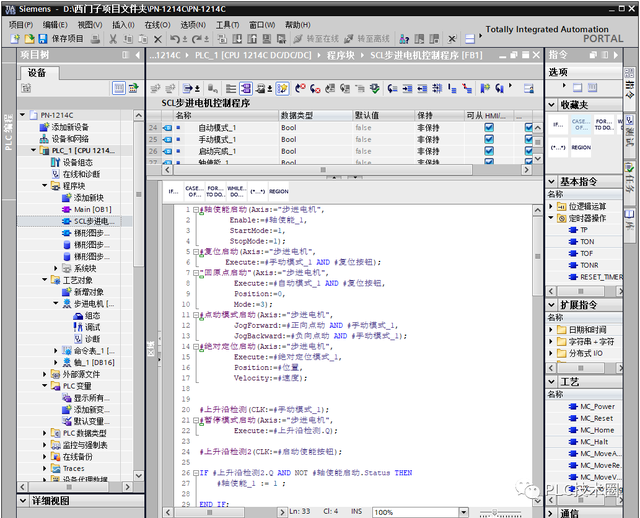The width and height of the screenshot is (640, 518).
Task: Click the redo arrow icon
Action: (x=196, y=39)
